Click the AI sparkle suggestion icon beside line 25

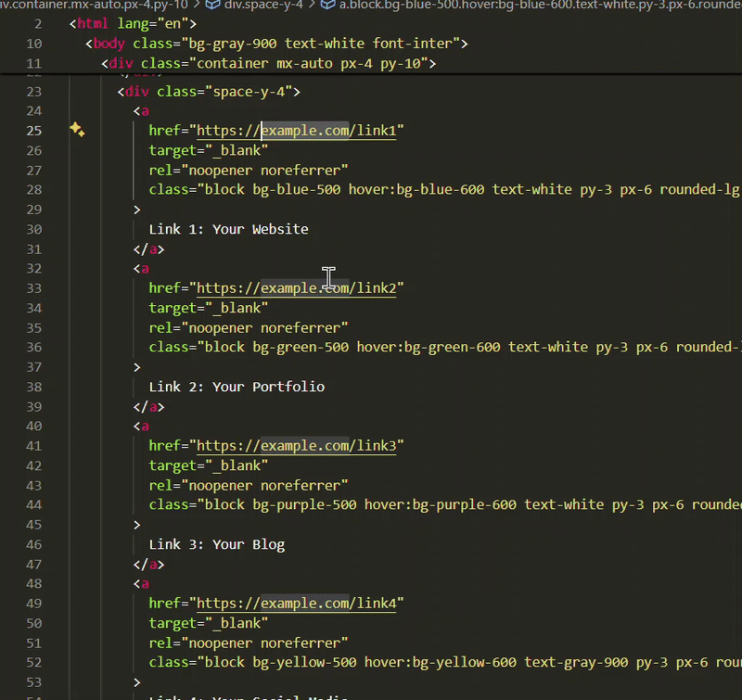(x=78, y=130)
